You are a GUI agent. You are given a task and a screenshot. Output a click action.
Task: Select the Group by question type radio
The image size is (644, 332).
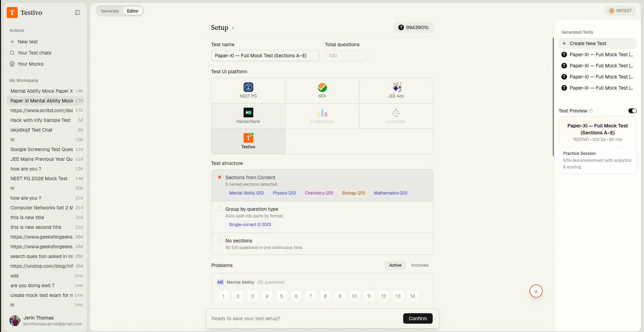coord(220,209)
